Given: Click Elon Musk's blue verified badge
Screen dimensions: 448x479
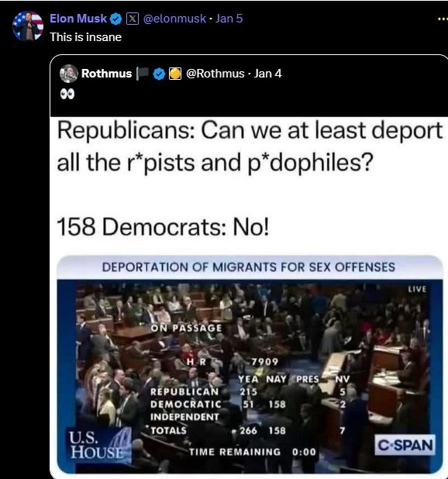Looking at the screenshot, I should [x=116, y=19].
